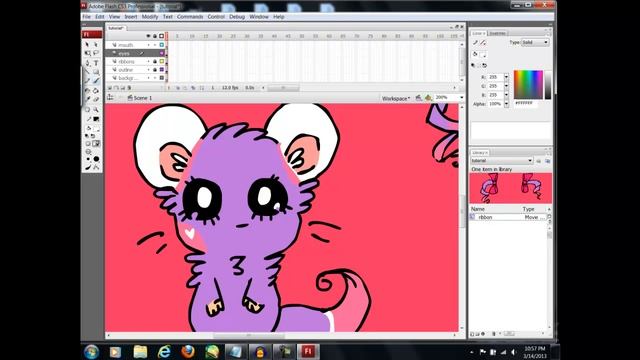Viewport: 640px width, 360px height.
Task: Click the Insert Layer icon below layers
Action: point(110,88)
